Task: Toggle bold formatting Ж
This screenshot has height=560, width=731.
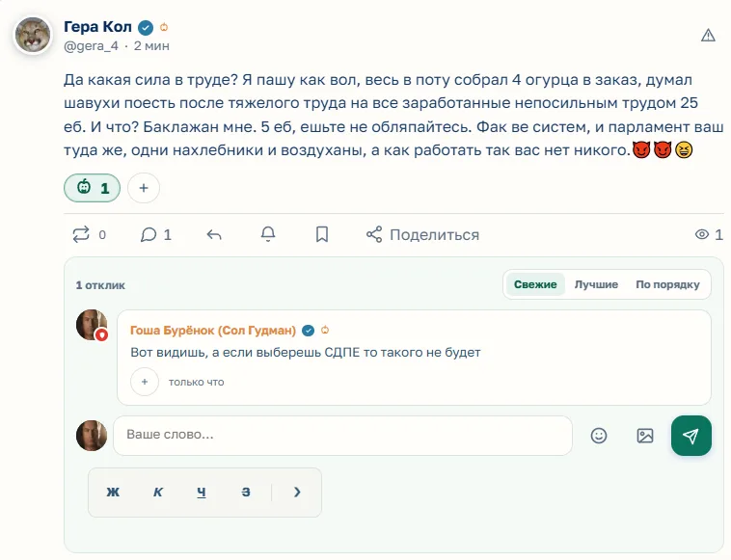Action: pyautogui.click(x=113, y=492)
